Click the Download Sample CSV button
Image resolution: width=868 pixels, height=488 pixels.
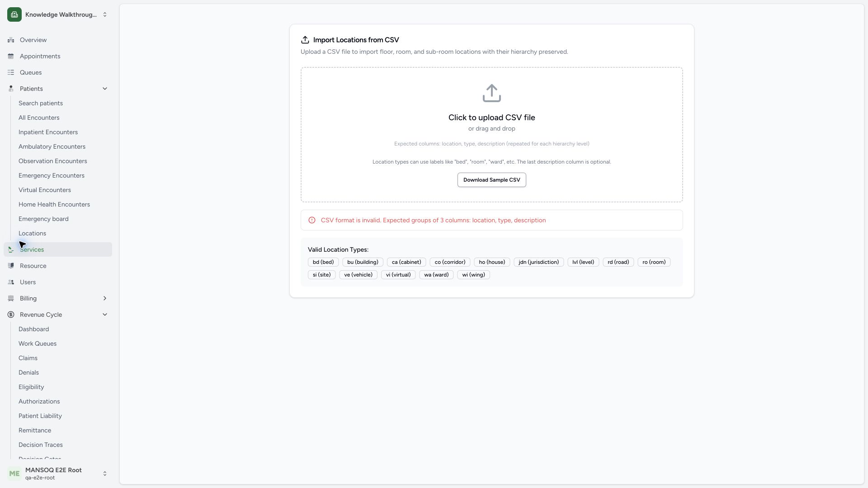pos(492,180)
